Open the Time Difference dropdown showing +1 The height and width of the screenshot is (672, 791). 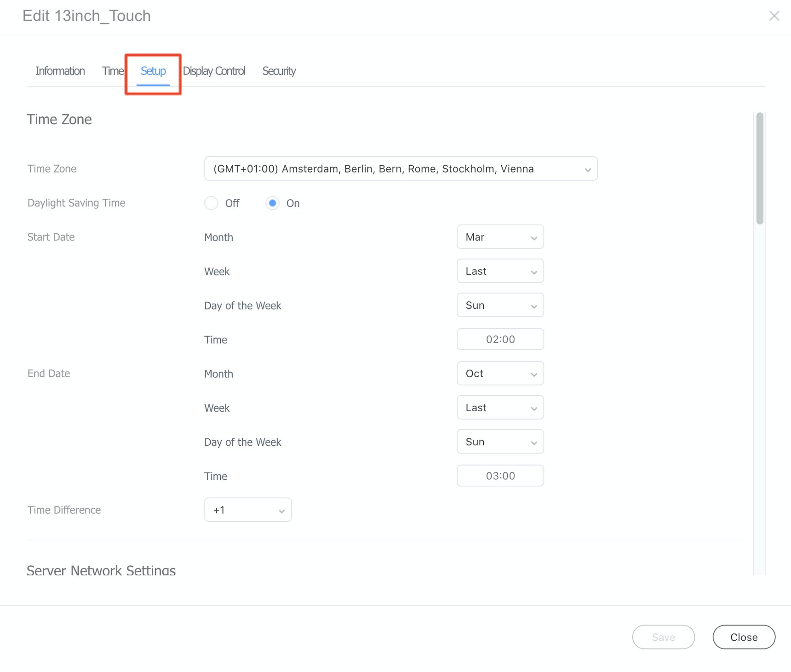point(247,510)
